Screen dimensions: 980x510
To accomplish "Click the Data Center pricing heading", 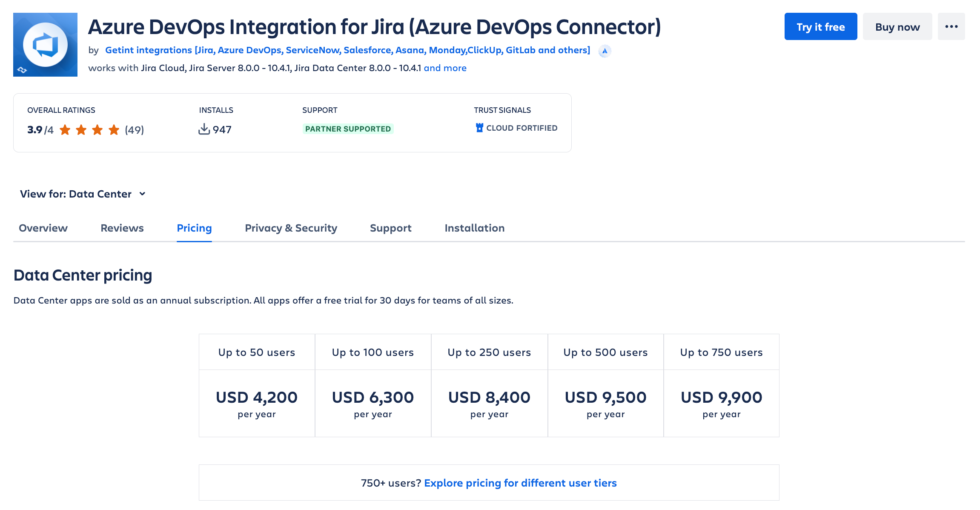I will click(83, 275).
